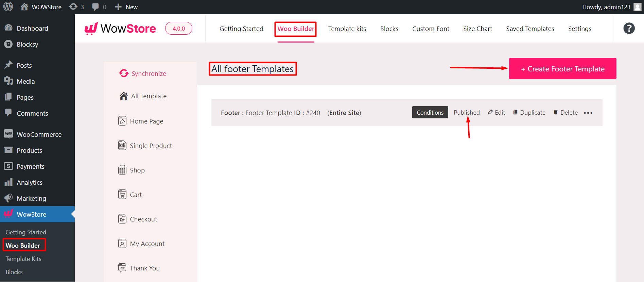644x282 pixels.
Task: Click the pencil Edit icon for Footer template
Action: [490, 112]
